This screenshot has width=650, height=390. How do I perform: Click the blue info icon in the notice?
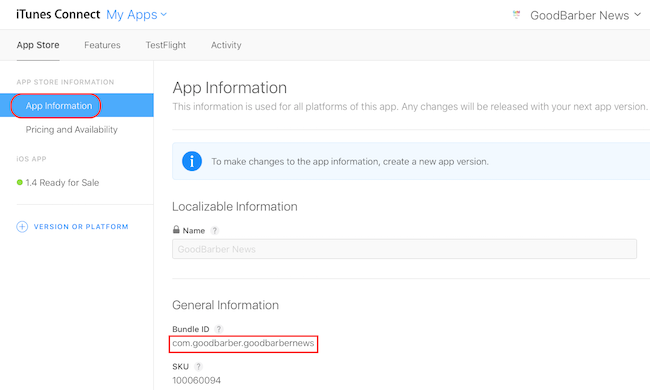click(192, 161)
